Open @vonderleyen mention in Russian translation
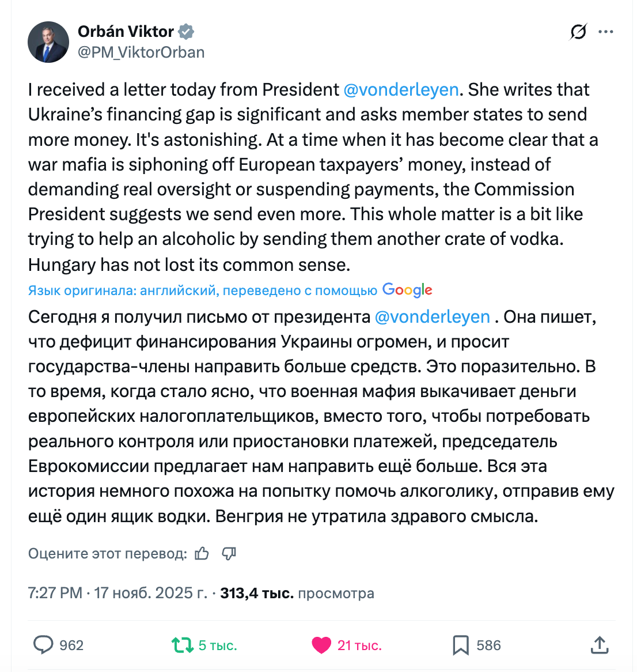 (x=432, y=317)
